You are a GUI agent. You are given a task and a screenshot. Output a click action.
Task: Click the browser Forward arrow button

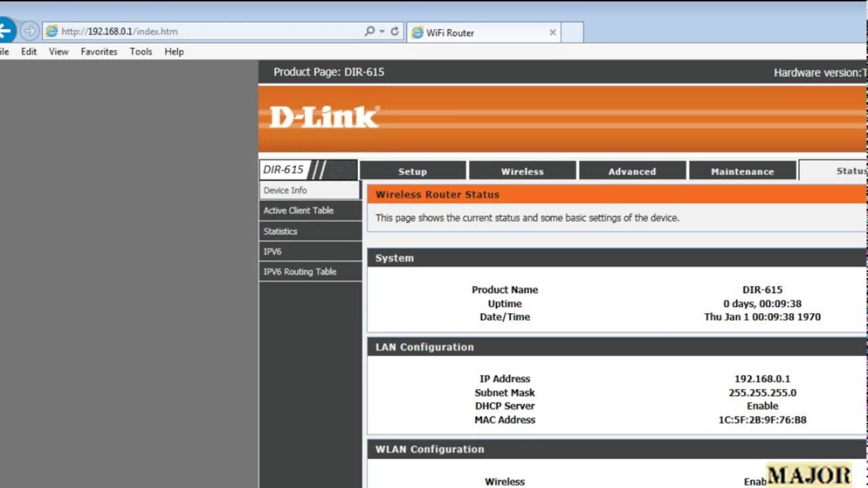coord(29,31)
